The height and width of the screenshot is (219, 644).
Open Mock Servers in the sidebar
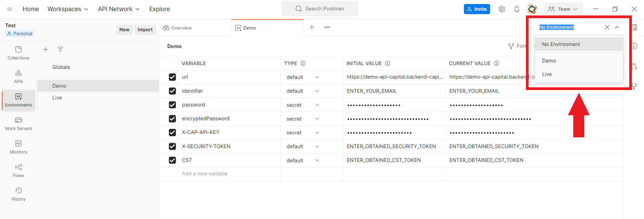[18, 124]
